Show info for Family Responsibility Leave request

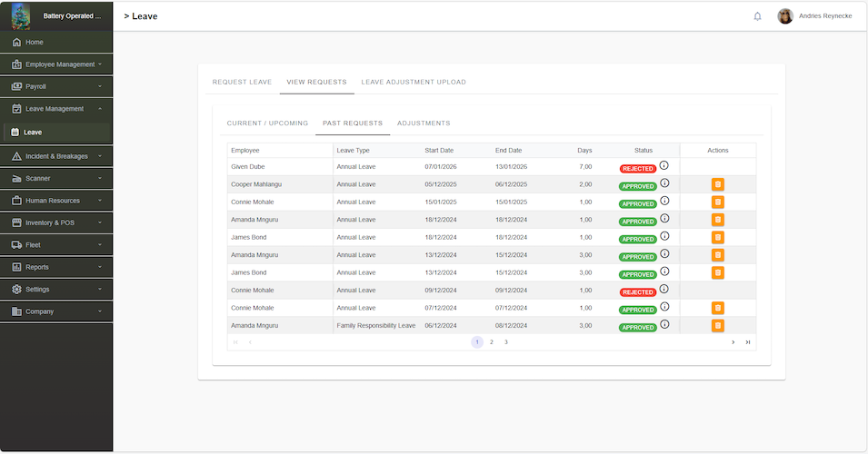(664, 324)
